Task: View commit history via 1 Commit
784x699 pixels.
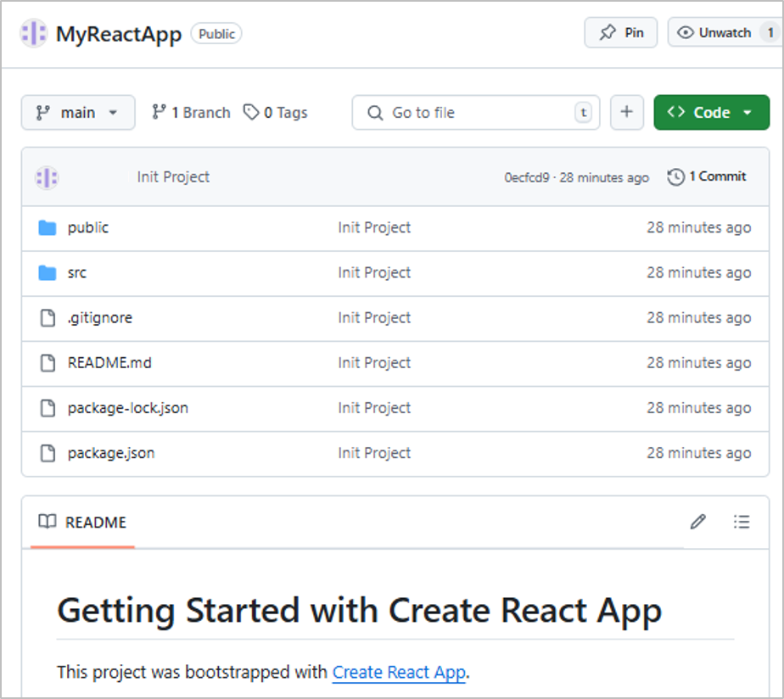Action: coord(707,176)
